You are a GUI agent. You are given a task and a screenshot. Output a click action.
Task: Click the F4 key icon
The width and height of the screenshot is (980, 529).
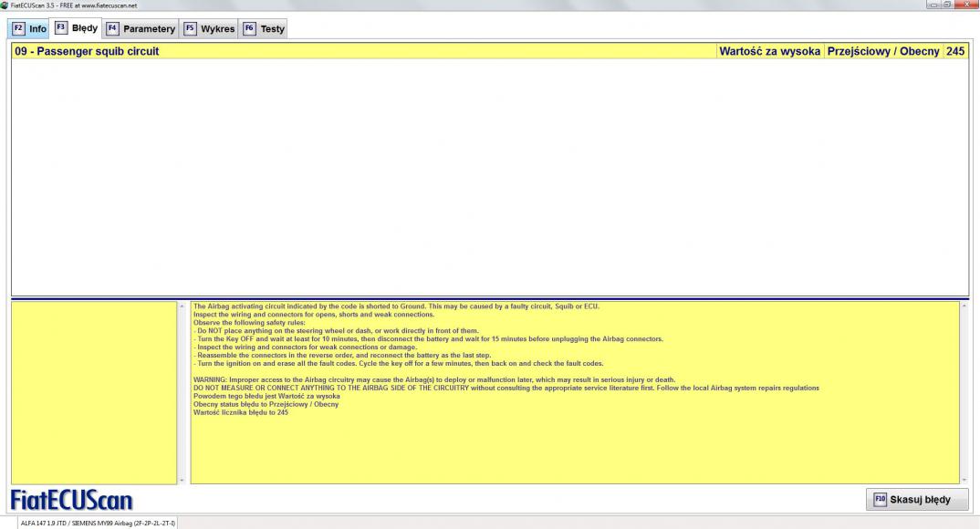click(x=112, y=28)
